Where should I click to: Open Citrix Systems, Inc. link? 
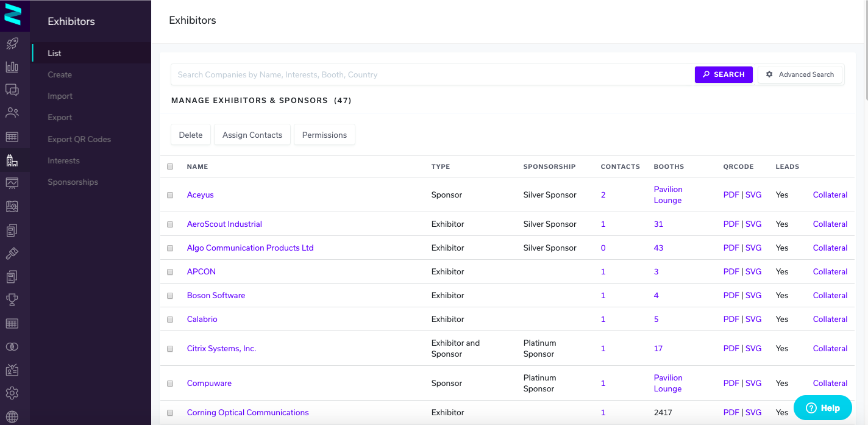(x=221, y=349)
